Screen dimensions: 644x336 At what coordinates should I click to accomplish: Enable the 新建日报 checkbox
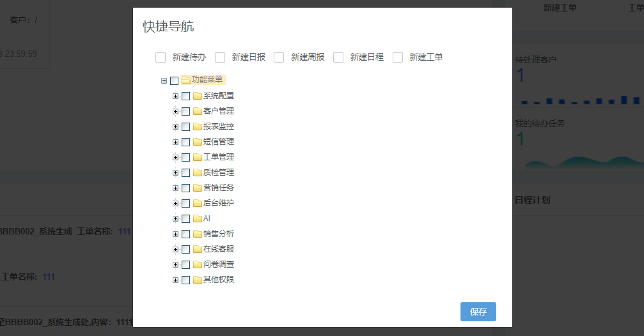[x=220, y=57]
